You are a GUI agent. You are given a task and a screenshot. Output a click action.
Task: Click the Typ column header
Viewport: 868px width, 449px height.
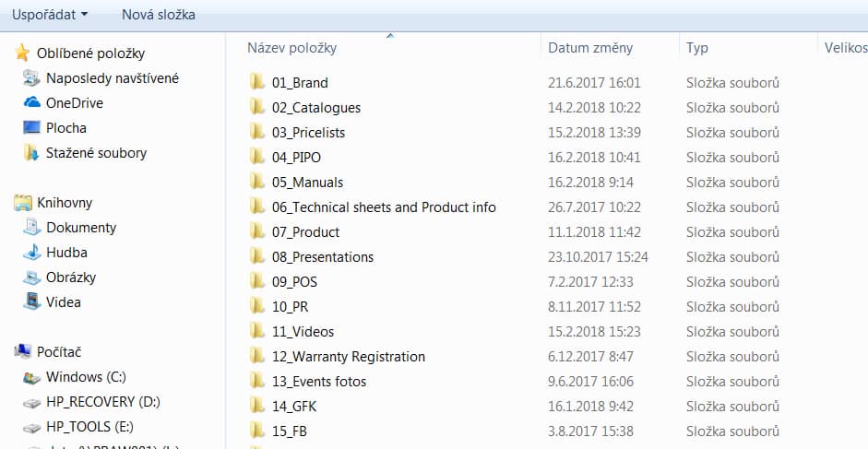click(x=696, y=48)
